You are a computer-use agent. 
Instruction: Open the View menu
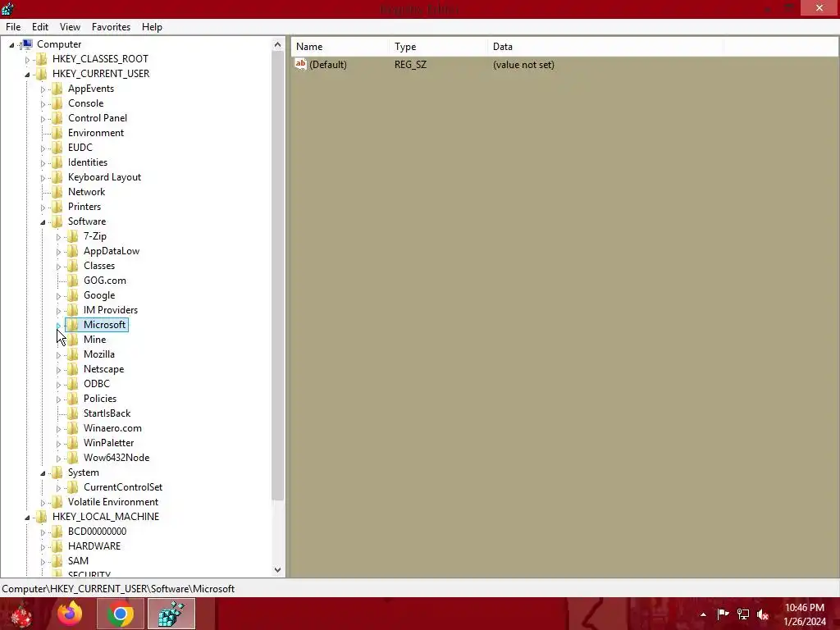[71, 27]
